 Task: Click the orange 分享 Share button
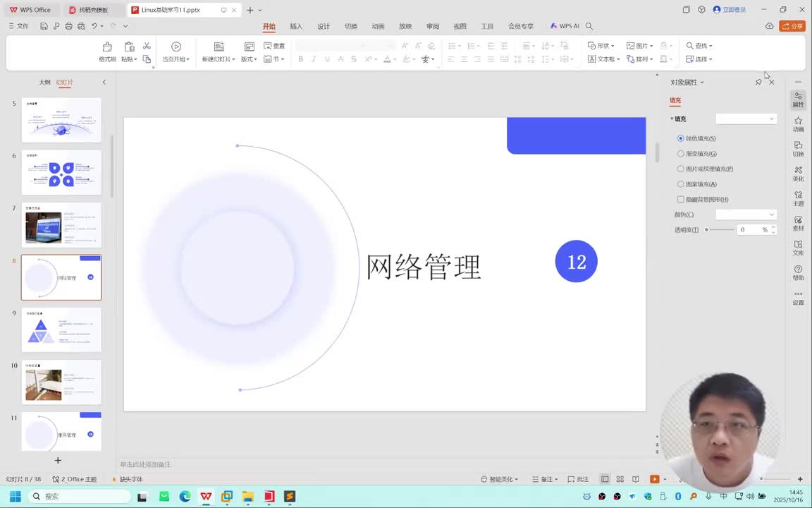[792, 26]
